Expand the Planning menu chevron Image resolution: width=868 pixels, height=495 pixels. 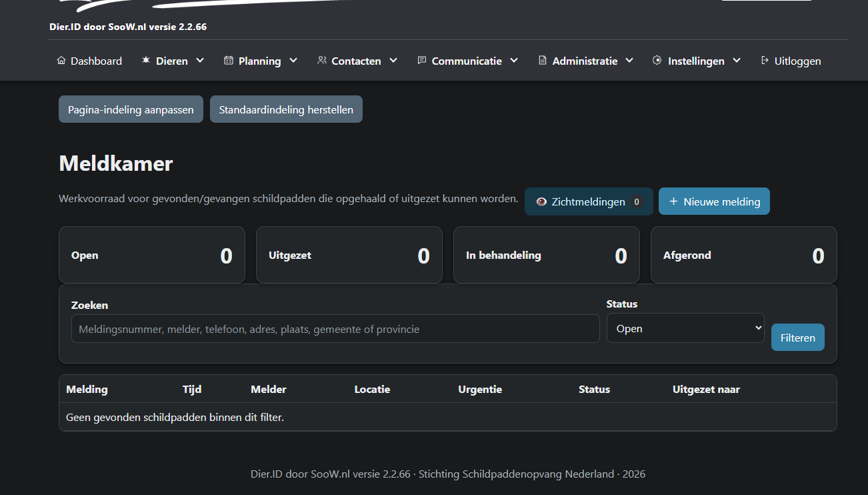coord(293,61)
